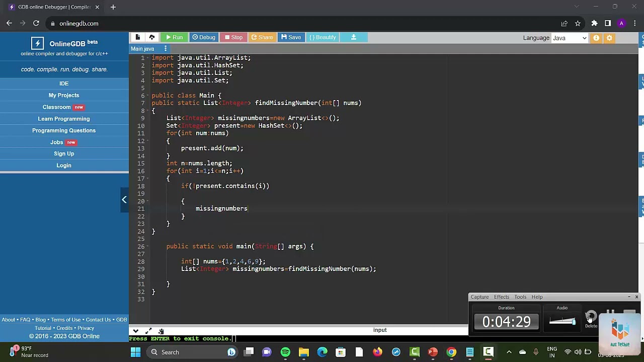Start the Debug session
The height and width of the screenshot is (362, 644).
point(204,37)
